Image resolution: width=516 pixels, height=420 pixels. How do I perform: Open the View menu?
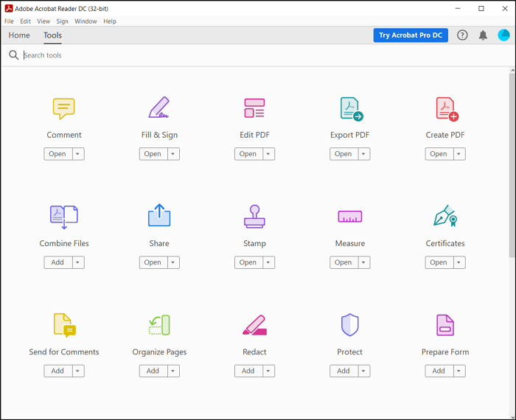point(43,21)
